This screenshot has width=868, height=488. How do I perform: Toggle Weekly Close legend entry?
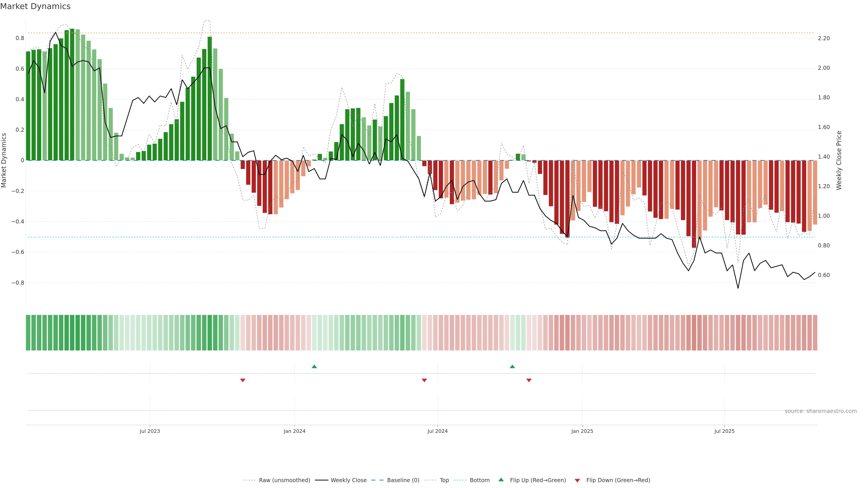coord(348,480)
